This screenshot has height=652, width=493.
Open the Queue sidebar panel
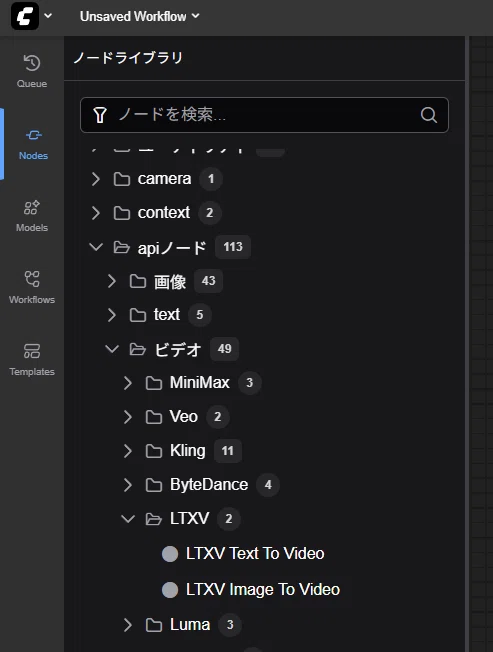32,72
